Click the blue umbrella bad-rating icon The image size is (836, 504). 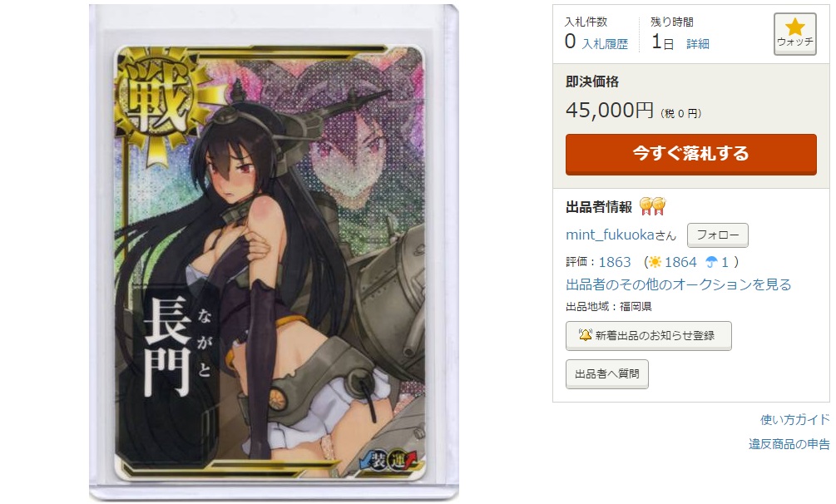[711, 262]
